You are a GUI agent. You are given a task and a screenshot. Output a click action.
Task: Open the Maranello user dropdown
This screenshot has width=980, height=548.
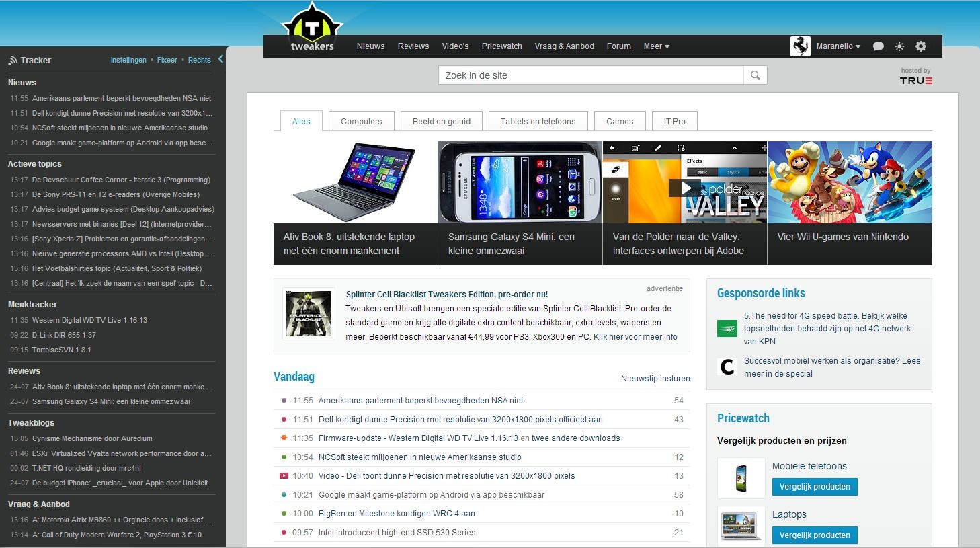(838, 46)
